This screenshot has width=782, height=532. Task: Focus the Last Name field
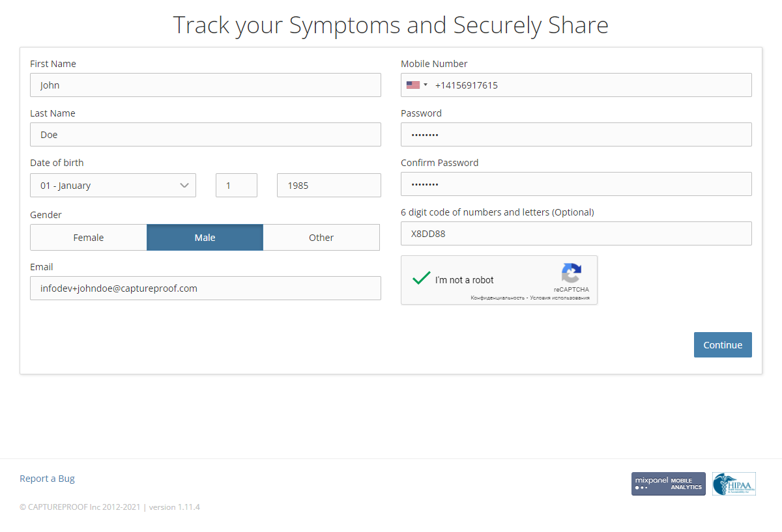pyautogui.click(x=205, y=135)
